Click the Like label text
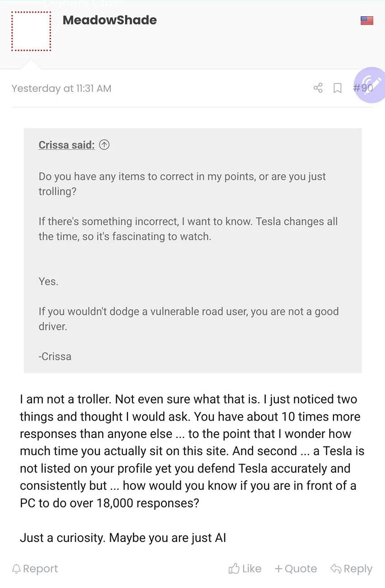This screenshot has width=385, height=588. point(252,569)
